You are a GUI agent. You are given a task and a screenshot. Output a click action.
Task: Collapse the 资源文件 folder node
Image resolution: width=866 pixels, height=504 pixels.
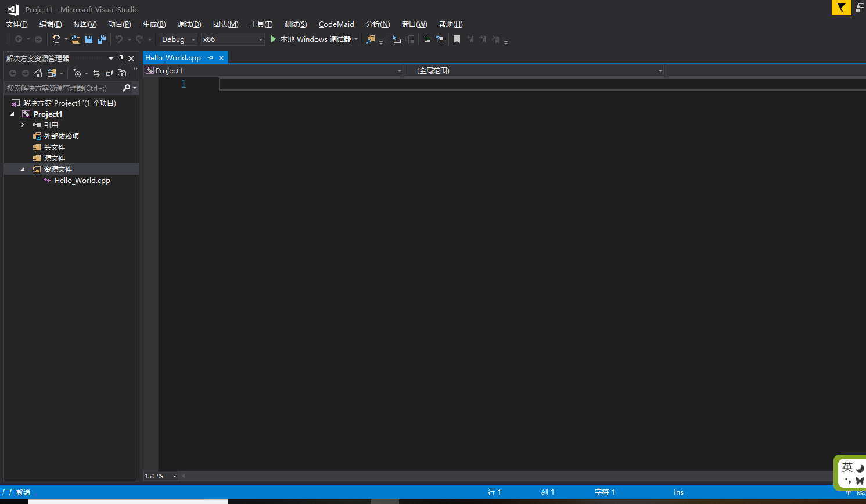23,169
